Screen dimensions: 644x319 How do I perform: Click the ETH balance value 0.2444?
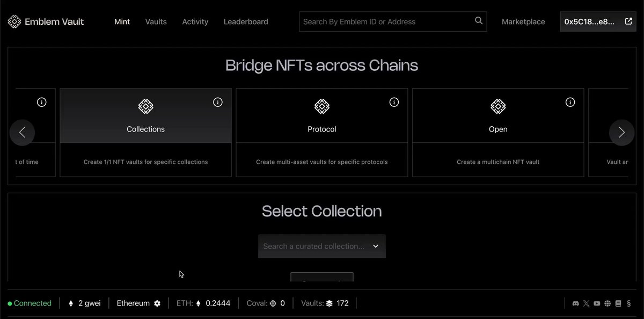(218, 303)
